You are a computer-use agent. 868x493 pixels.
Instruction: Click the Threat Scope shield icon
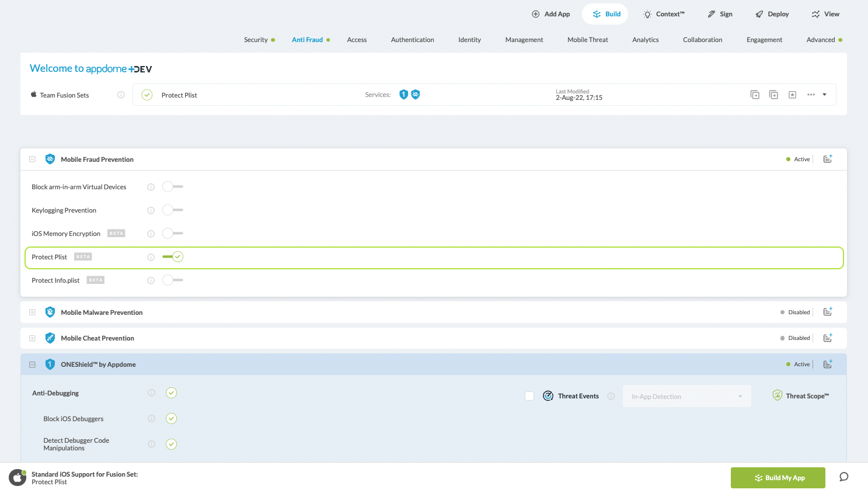(777, 395)
